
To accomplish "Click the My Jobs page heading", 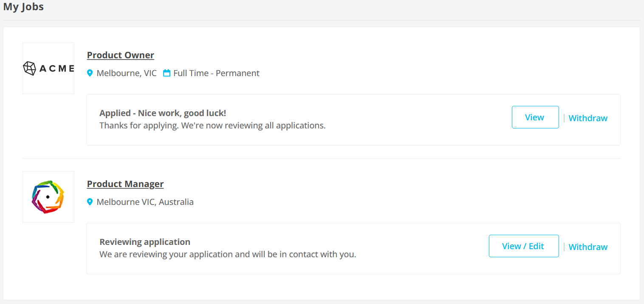I will point(23,7).
